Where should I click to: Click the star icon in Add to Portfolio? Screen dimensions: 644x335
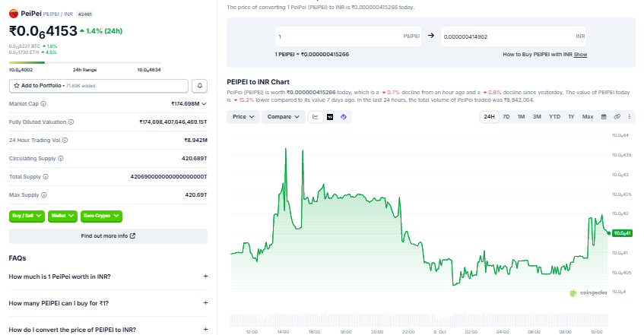[x=17, y=86]
